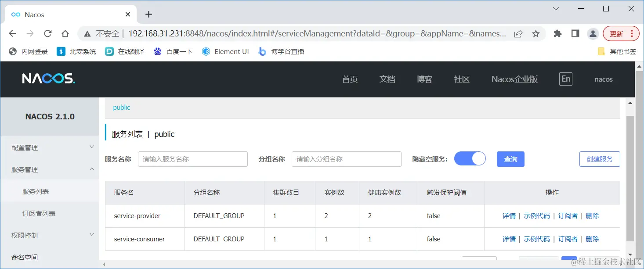Open the 博学谷直播 bookmark

281,52
